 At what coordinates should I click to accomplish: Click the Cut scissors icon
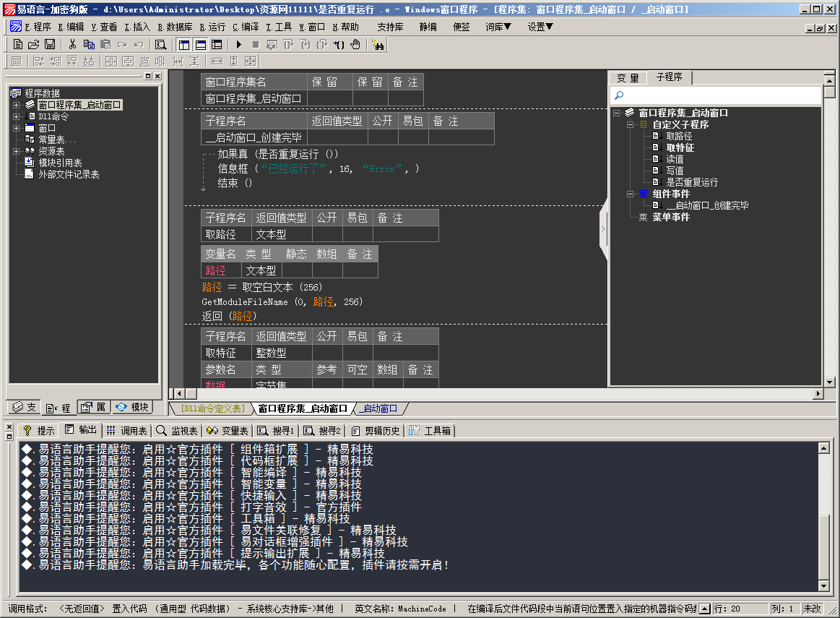[x=72, y=45]
